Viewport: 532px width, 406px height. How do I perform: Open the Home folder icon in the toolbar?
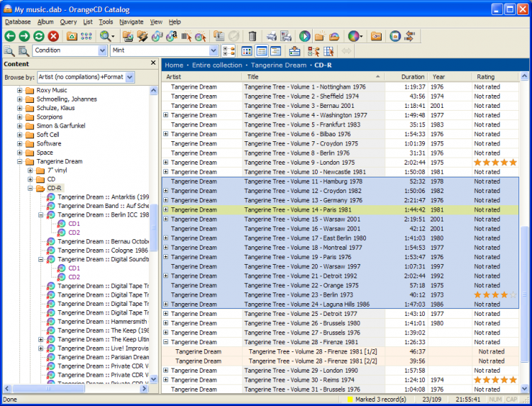(x=72, y=36)
